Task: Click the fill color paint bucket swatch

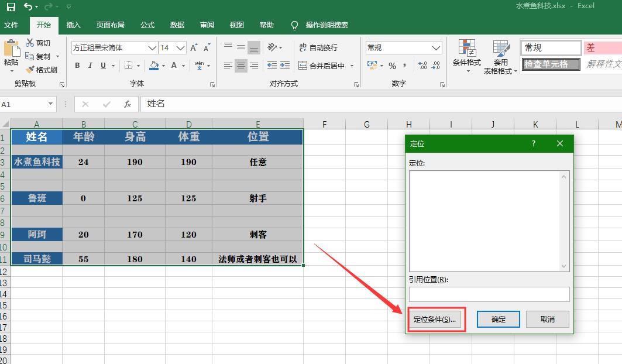Action: (x=154, y=66)
